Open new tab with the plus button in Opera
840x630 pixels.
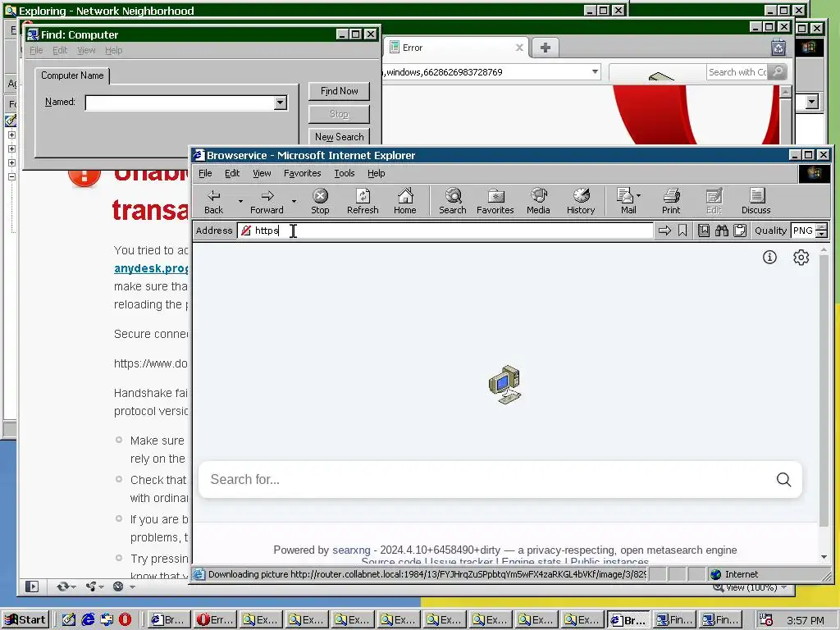point(545,48)
